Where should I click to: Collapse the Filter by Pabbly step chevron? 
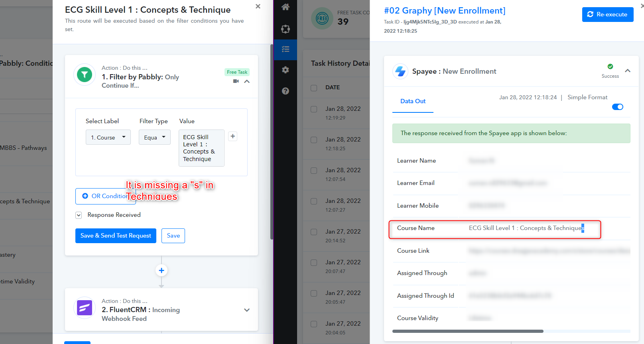(x=247, y=81)
